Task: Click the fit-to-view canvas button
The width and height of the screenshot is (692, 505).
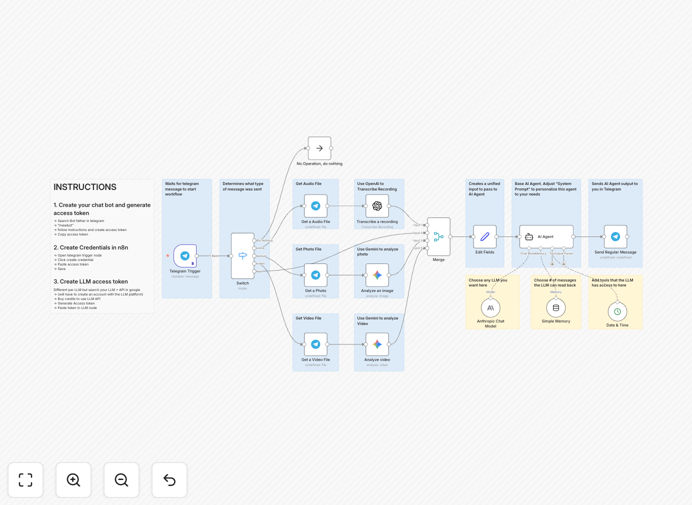Action: tap(26, 480)
